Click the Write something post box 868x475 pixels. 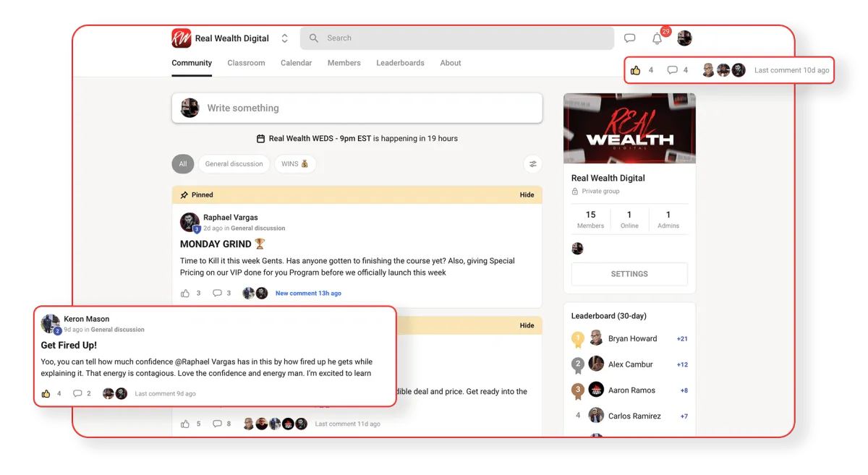pyautogui.click(x=357, y=108)
